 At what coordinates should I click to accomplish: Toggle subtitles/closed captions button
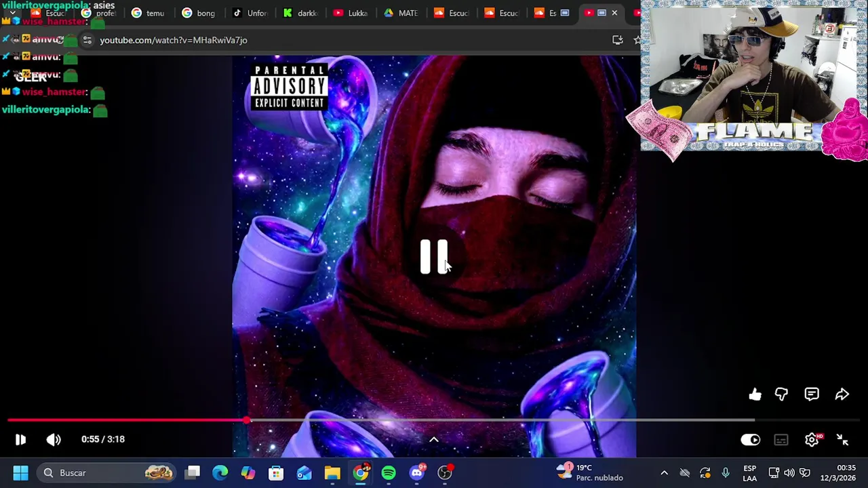click(x=781, y=440)
